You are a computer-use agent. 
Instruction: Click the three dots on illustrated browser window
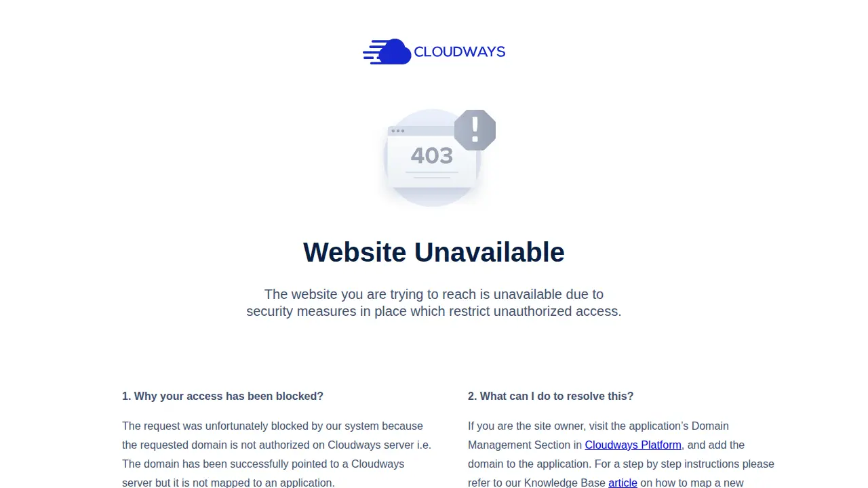[398, 131]
